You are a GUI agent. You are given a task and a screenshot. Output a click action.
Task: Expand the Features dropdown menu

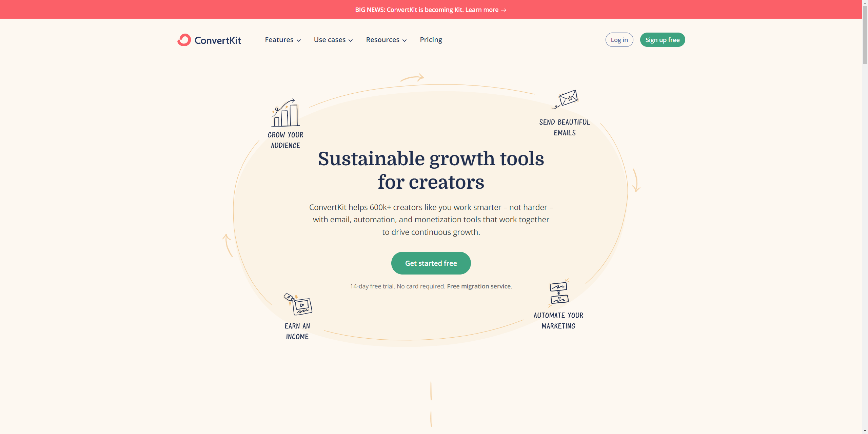coord(283,39)
